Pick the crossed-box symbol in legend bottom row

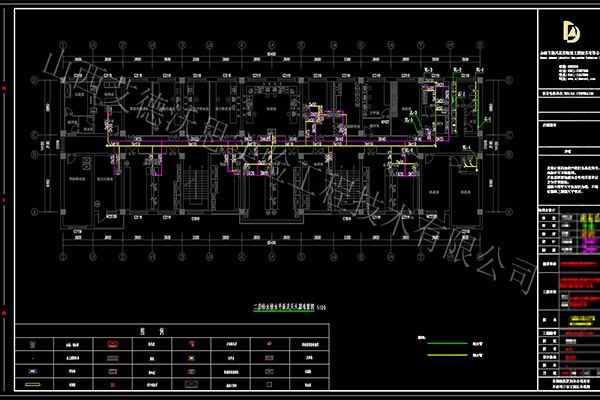point(189,382)
